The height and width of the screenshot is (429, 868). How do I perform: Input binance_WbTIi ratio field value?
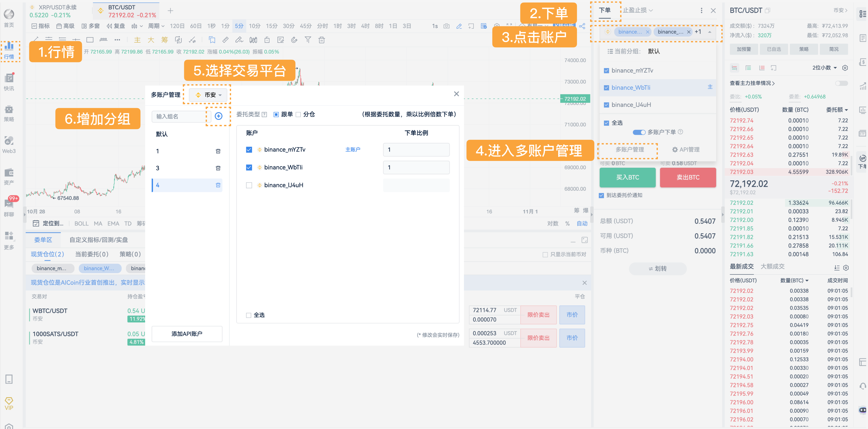point(416,167)
